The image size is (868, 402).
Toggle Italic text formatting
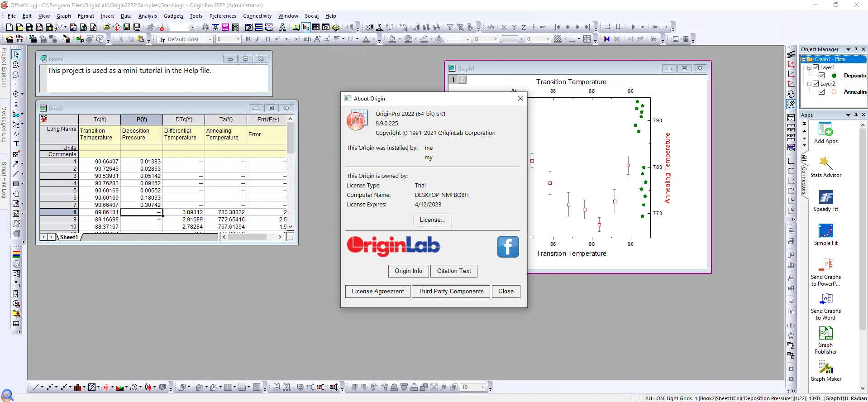tap(258, 39)
